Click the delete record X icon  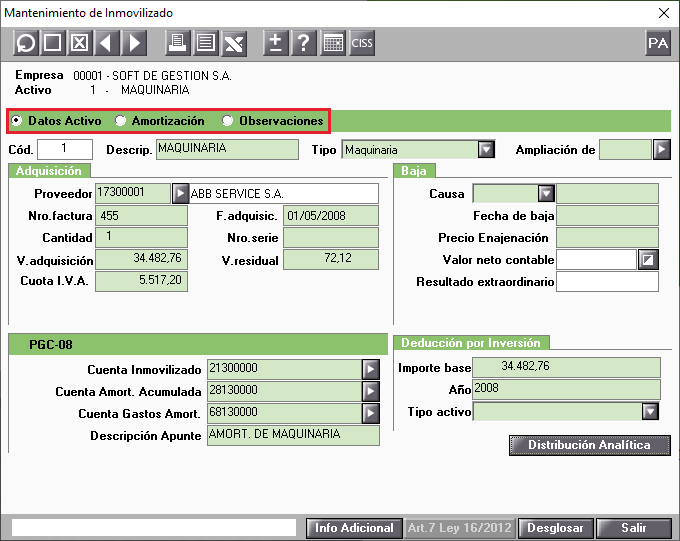point(79,43)
